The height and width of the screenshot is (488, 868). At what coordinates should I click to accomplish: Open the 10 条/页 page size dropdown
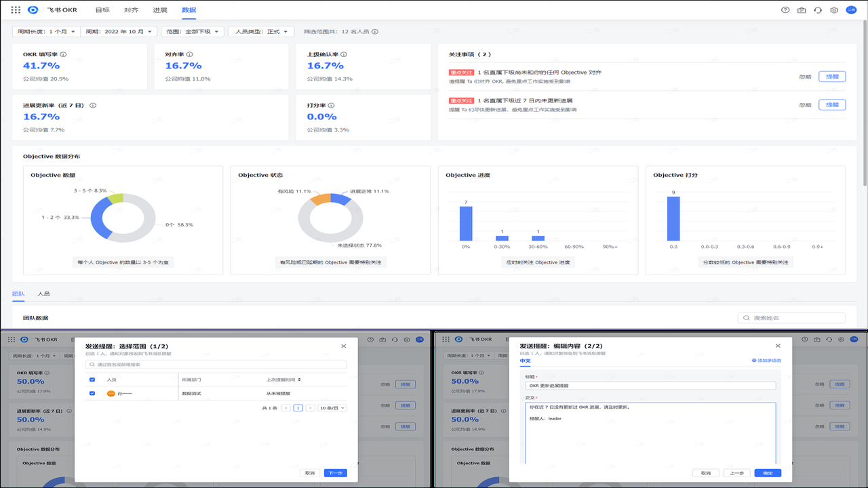pyautogui.click(x=333, y=408)
